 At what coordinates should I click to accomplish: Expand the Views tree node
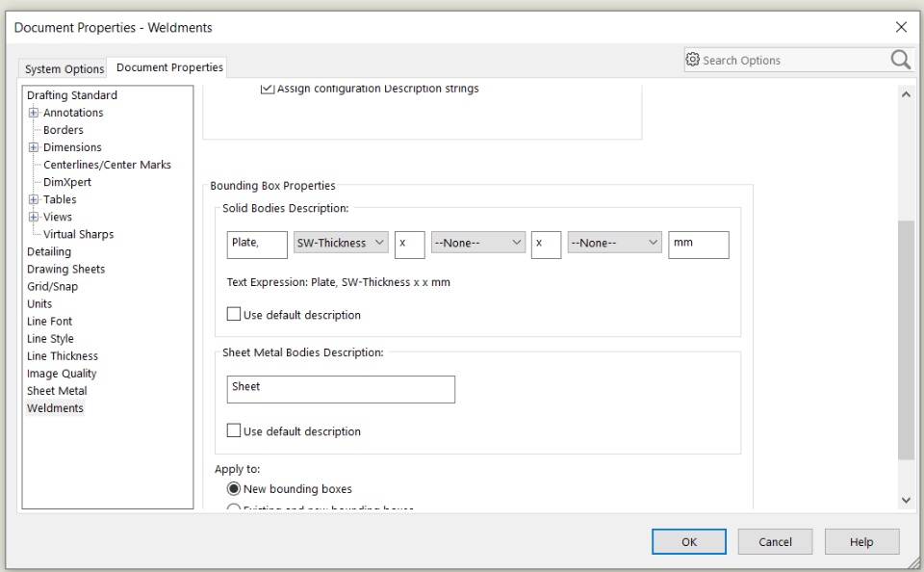point(34,217)
